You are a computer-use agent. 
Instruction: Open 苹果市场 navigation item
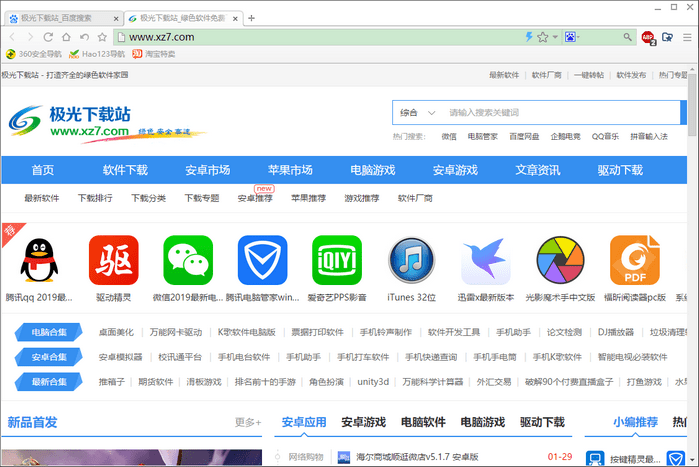(290, 170)
